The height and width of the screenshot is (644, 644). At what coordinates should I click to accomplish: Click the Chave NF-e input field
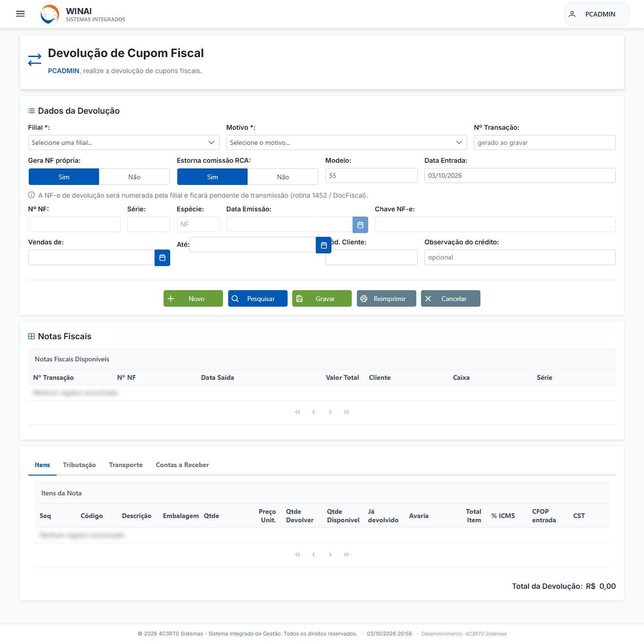click(x=495, y=225)
